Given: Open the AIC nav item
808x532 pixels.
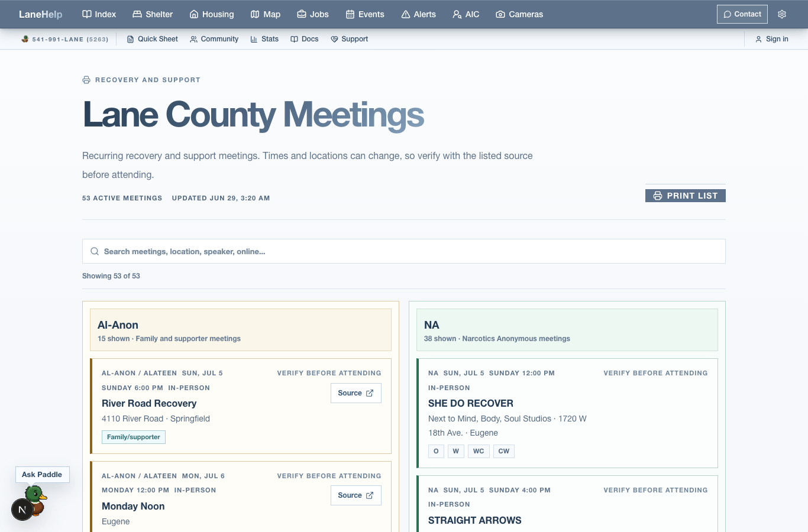Looking at the screenshot, I should [x=466, y=14].
